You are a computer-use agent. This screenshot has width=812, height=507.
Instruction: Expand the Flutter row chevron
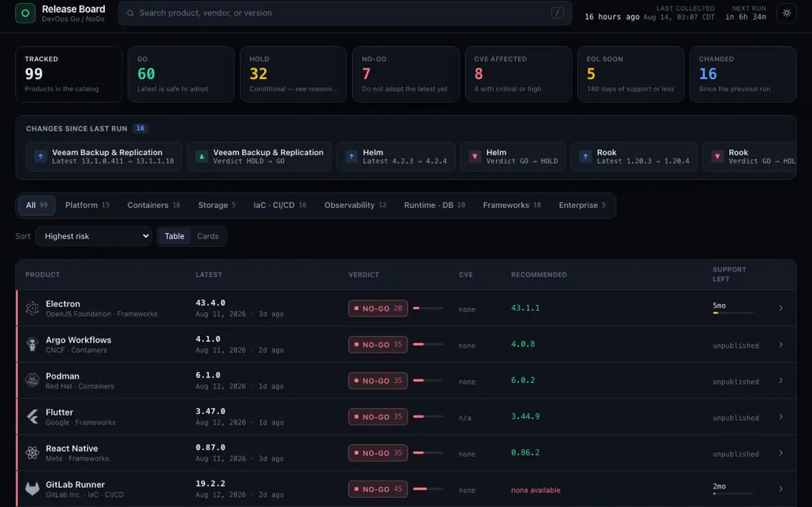point(781,417)
